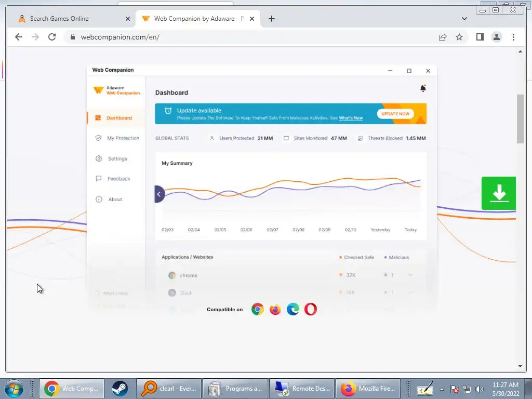Click the Today label on chart
Screen dimensions: 532x399
410,230
